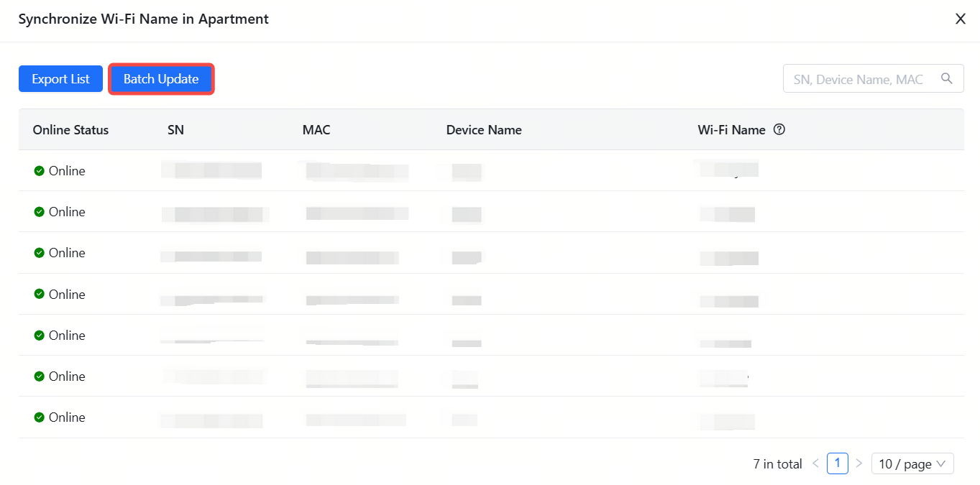Click the SN column header
The width and height of the screenshot is (980, 485).
click(x=175, y=130)
